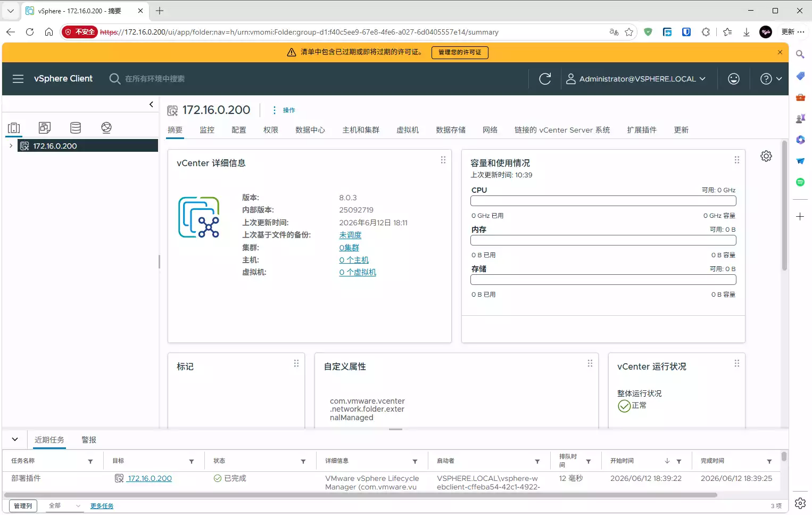The height and width of the screenshot is (515, 812).
Task: Select the Networking inventory icon
Action: (106, 128)
